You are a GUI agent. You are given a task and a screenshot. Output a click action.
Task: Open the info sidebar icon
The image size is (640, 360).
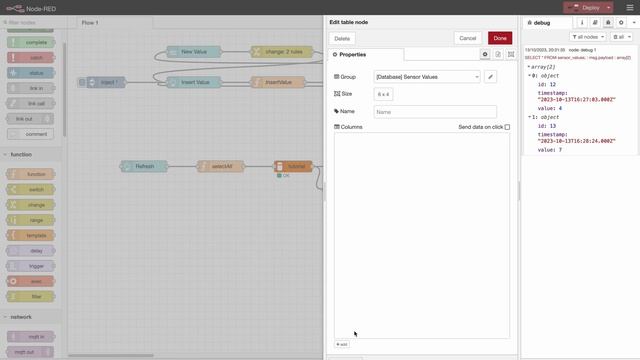tap(582, 23)
